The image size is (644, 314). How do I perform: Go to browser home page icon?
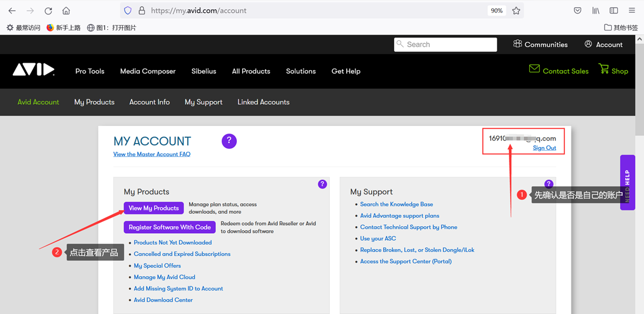tap(66, 11)
